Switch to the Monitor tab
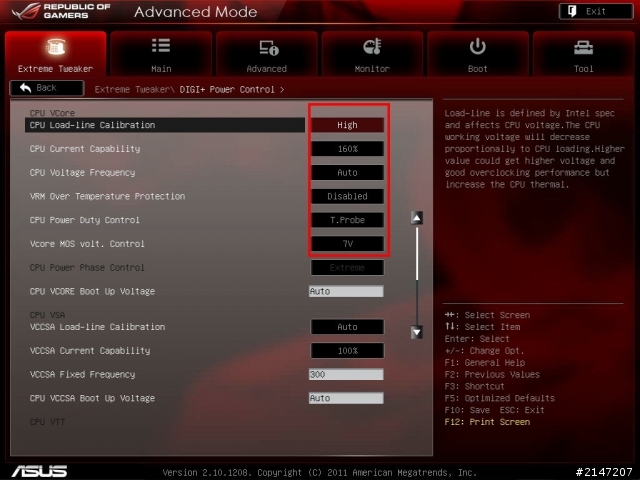The height and width of the screenshot is (480, 640). [x=372, y=53]
